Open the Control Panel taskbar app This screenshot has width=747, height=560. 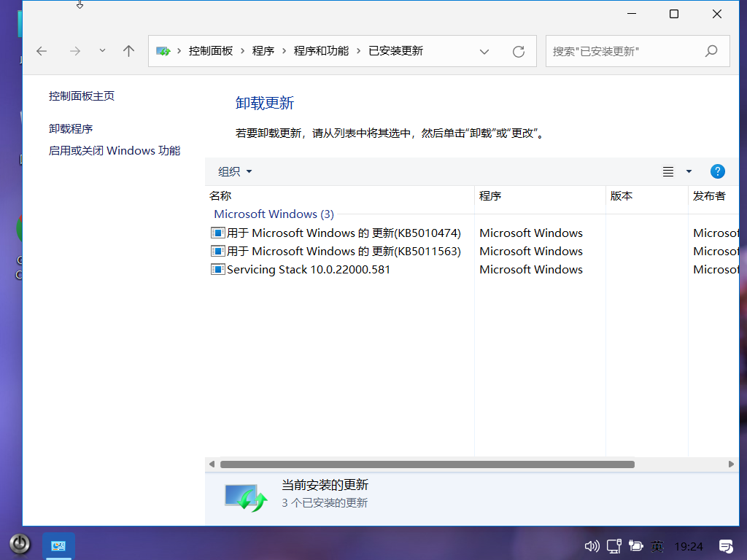(x=58, y=545)
